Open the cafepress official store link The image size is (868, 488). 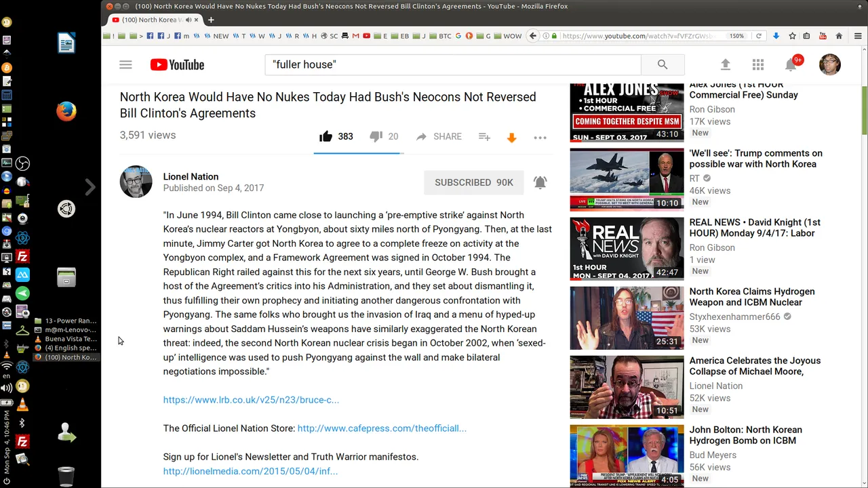point(382,428)
